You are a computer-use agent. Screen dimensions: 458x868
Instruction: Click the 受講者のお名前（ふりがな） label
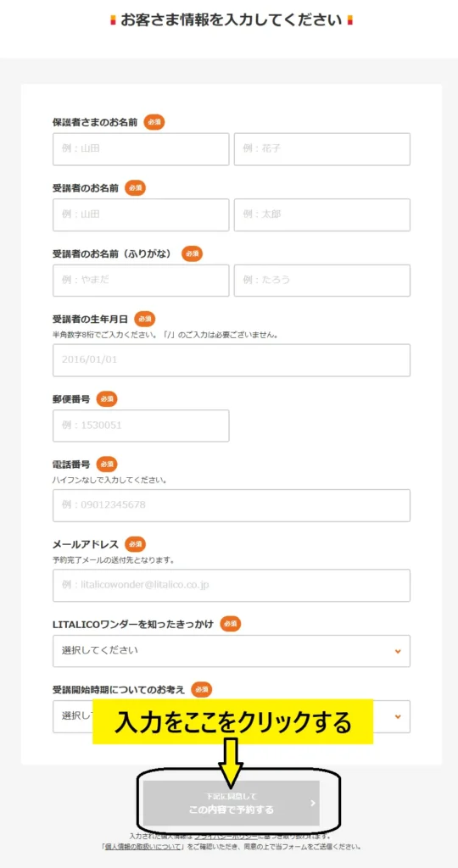[x=114, y=254]
